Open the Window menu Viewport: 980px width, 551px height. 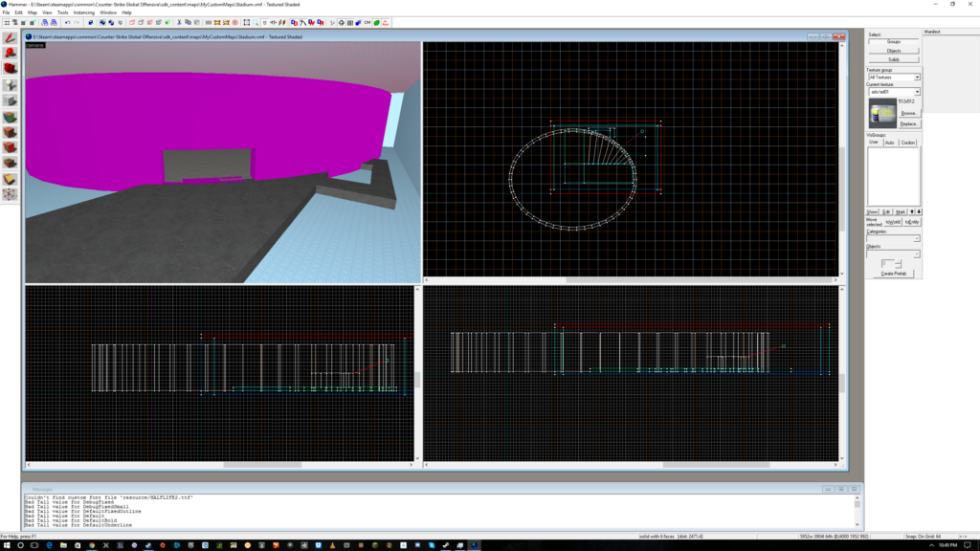(108, 12)
